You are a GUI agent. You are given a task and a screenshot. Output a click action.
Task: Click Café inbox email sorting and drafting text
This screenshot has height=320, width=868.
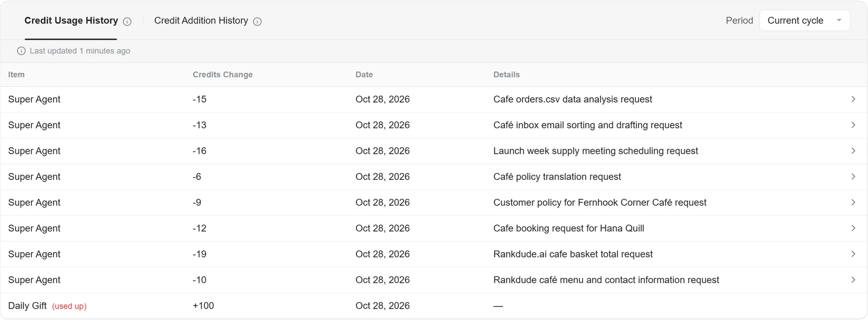(588, 125)
